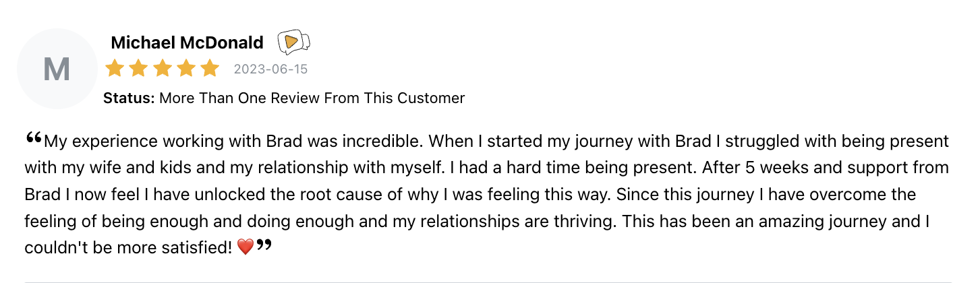Click the closing quotation mark icon

[x=264, y=245]
